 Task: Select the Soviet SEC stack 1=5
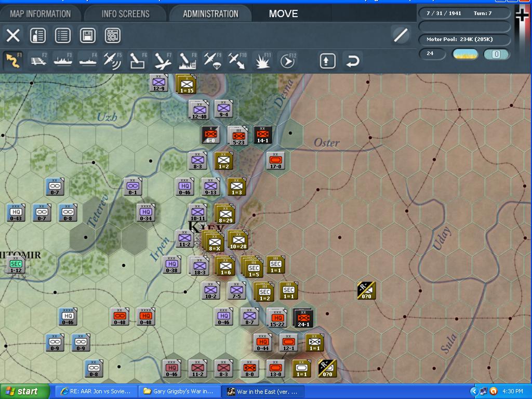point(252,267)
